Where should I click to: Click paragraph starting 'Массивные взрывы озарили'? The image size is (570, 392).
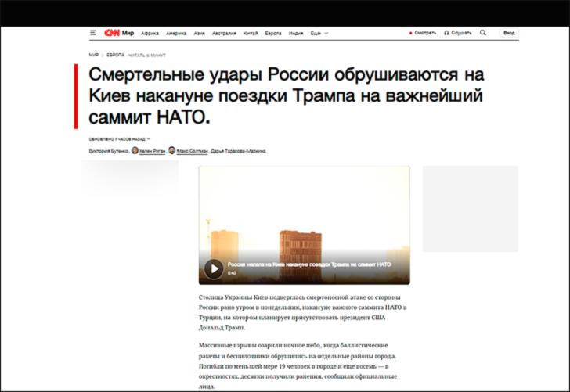tap(298, 366)
